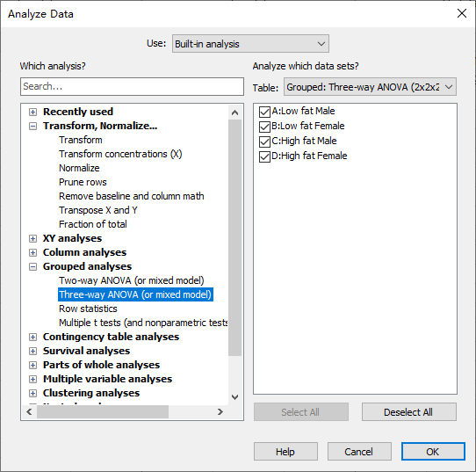This screenshot has width=476, height=472.
Task: Select Two-way ANOVA (or mixed model)
Action: (x=131, y=280)
